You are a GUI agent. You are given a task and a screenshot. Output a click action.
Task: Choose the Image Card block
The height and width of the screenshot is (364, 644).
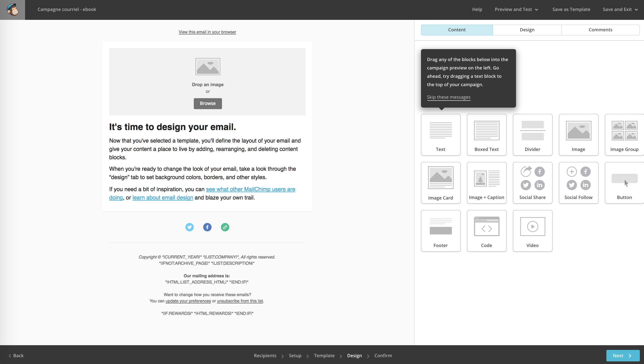[x=441, y=183]
